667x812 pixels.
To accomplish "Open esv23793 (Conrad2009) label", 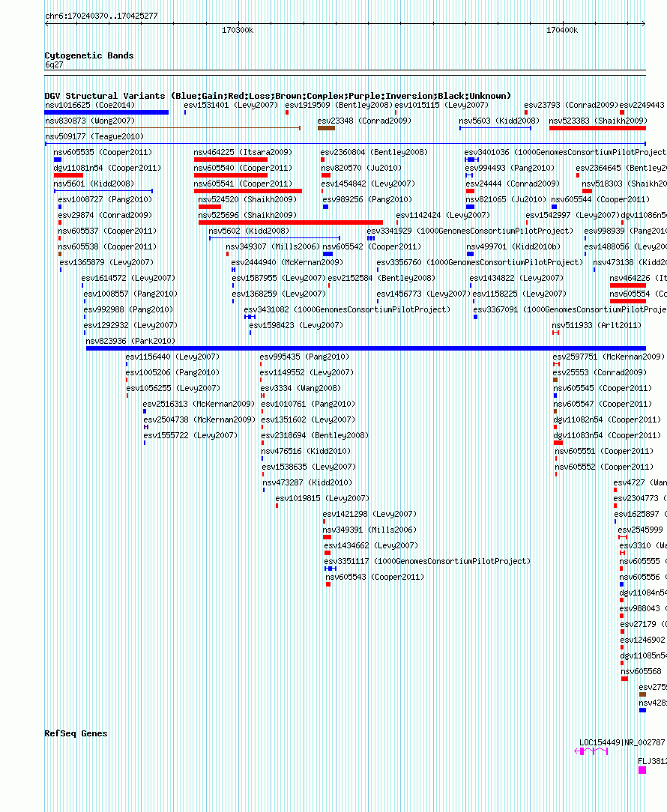I will pyautogui.click(x=571, y=105).
